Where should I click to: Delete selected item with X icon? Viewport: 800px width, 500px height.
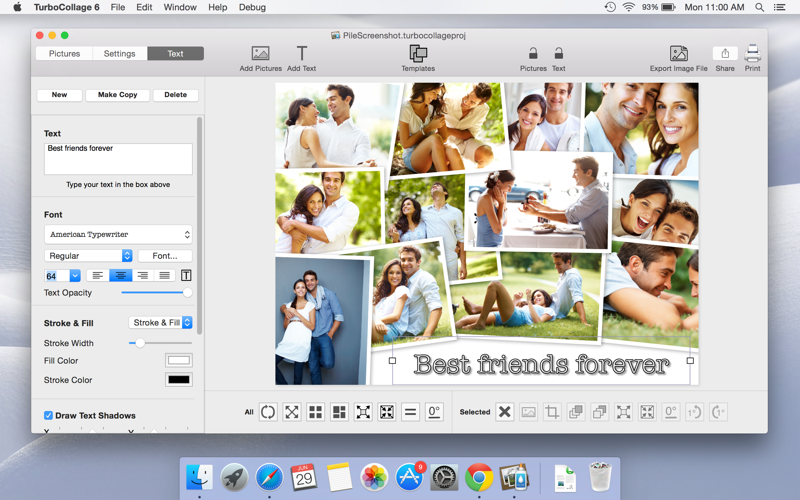coord(504,412)
